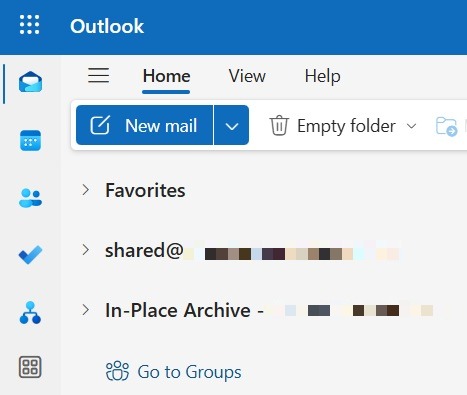Toggle navigation pane with hamburger icon
467x395 pixels.
click(x=98, y=75)
